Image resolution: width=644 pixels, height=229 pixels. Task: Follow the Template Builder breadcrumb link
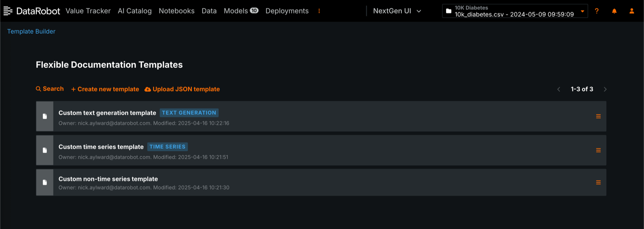pos(31,31)
